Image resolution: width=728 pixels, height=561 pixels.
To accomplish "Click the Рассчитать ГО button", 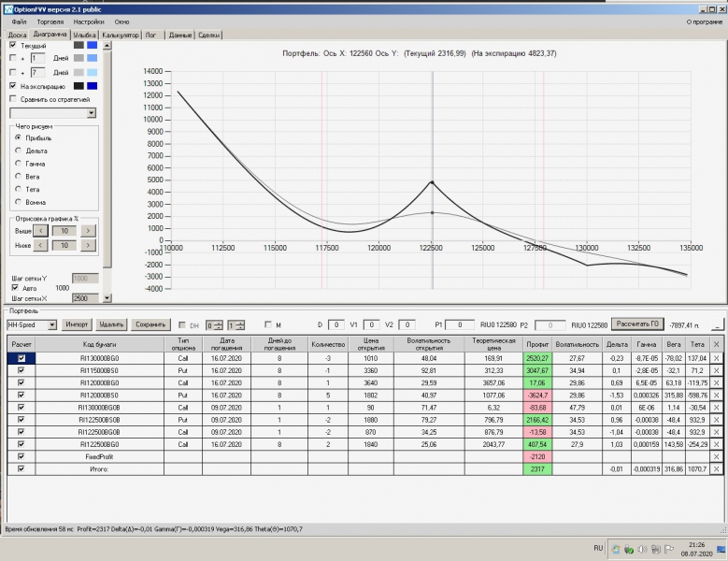I will [636, 324].
